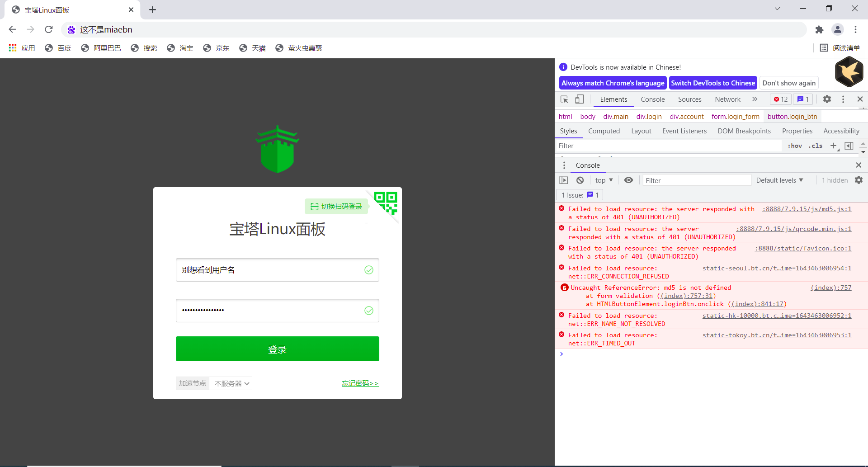
Task: Activate the inspect element picker
Action: [x=564, y=99]
